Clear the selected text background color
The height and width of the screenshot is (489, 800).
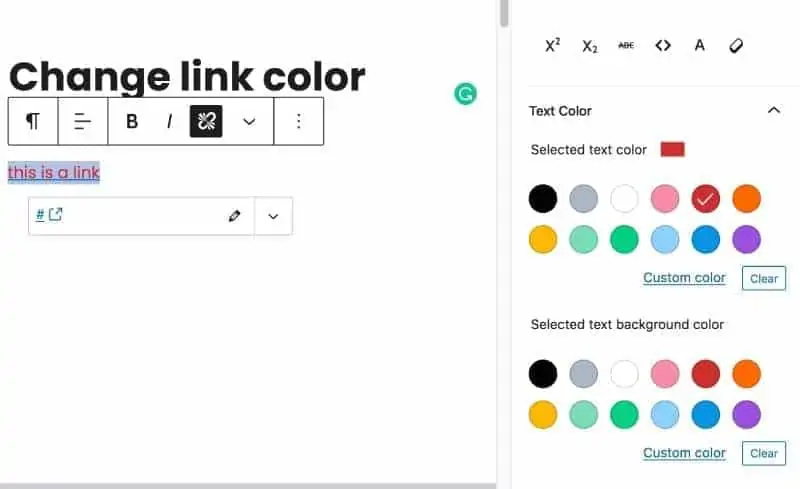tap(764, 453)
